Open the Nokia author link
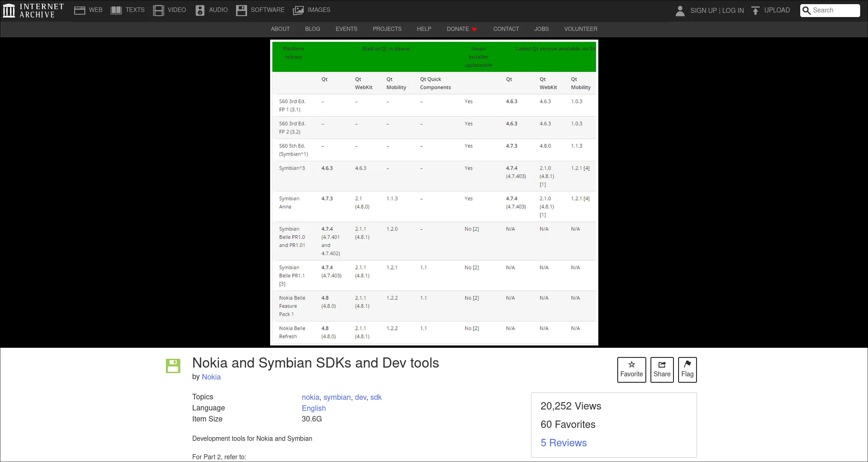The width and height of the screenshot is (868, 462). pyautogui.click(x=211, y=377)
